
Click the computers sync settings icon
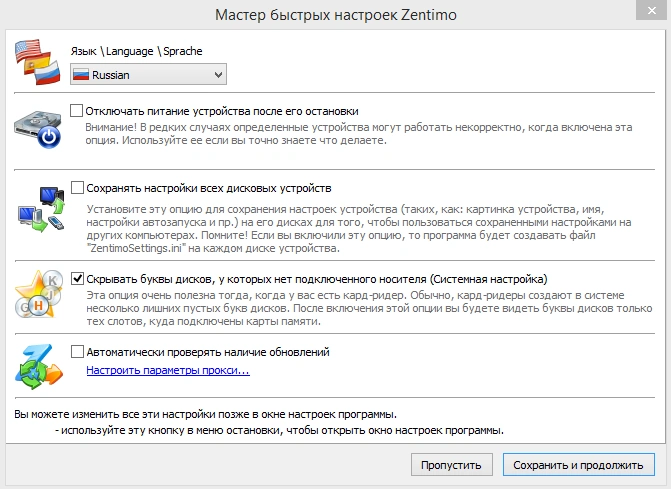click(x=41, y=209)
